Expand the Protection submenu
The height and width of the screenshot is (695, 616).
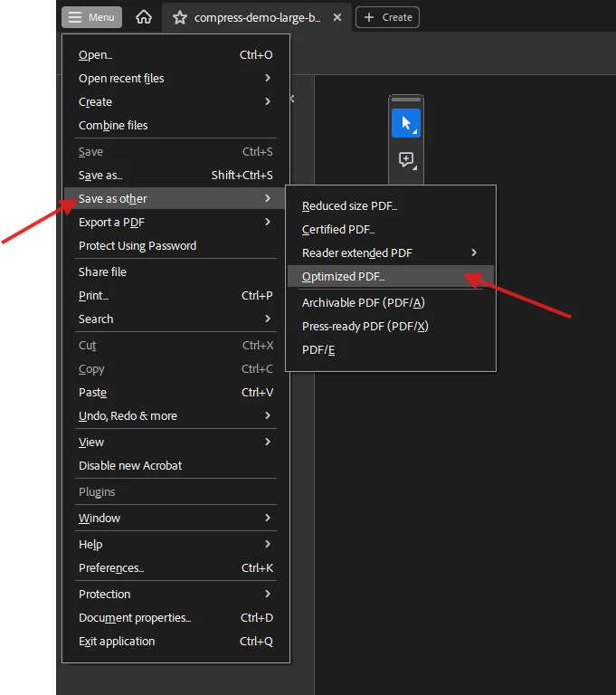175,594
